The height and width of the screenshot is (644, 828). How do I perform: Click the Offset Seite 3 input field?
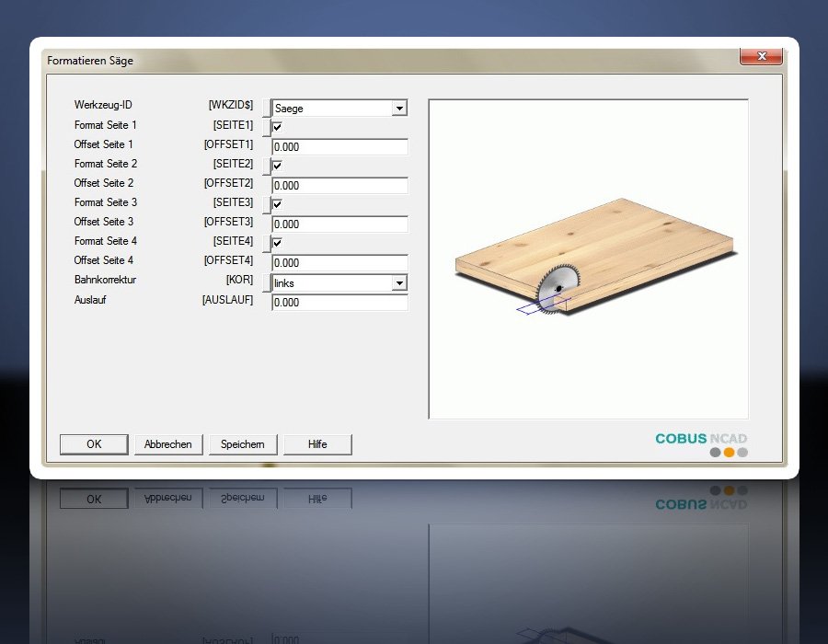340,224
